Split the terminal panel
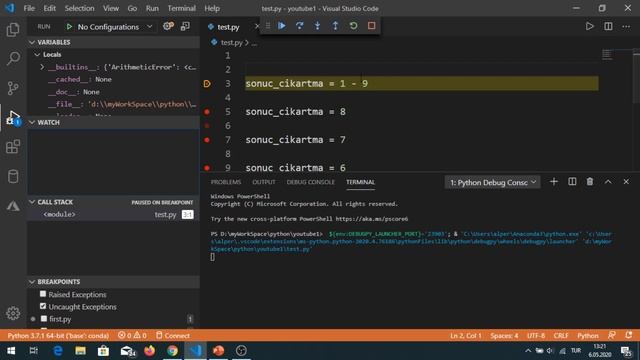The height and width of the screenshot is (360, 640). point(572,182)
